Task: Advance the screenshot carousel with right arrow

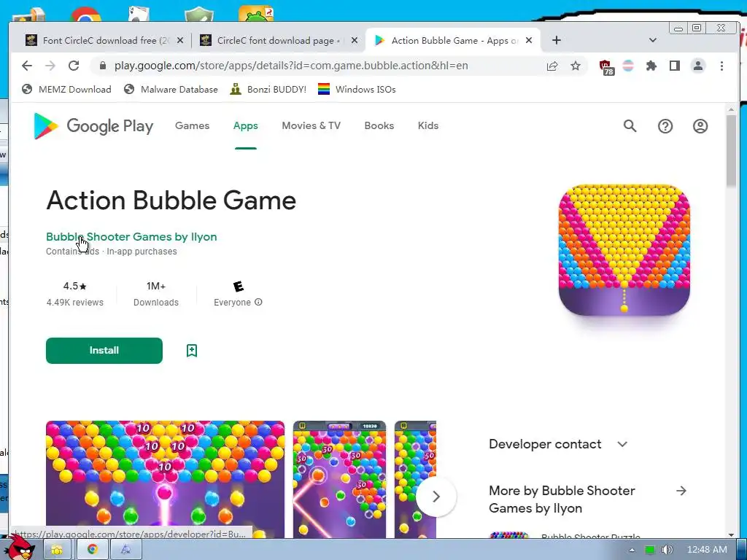Action: tap(436, 497)
